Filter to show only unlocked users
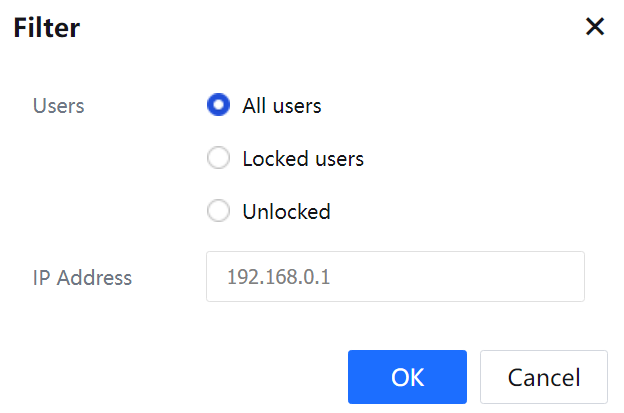Image resolution: width=624 pixels, height=413 pixels. pyautogui.click(x=218, y=211)
